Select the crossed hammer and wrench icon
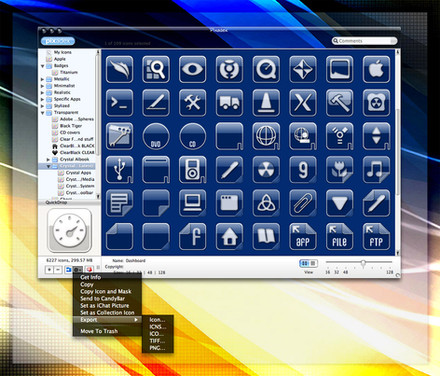Viewport: 440px width, 376px height. pos(192,103)
